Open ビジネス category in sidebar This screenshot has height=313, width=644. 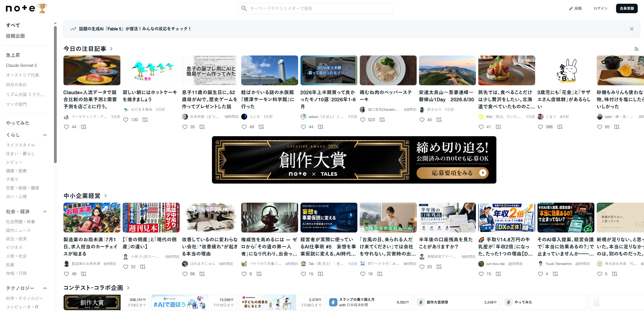pyautogui.click(x=14, y=247)
